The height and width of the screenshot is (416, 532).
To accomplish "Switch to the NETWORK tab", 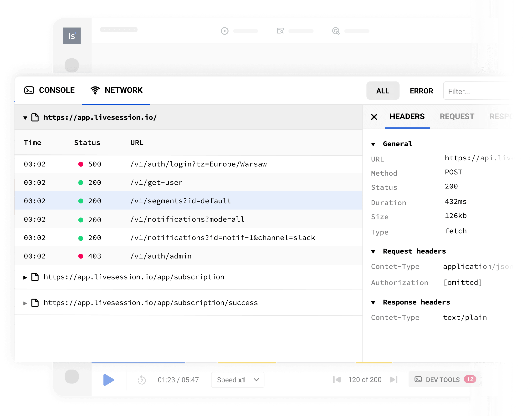I will coord(116,90).
